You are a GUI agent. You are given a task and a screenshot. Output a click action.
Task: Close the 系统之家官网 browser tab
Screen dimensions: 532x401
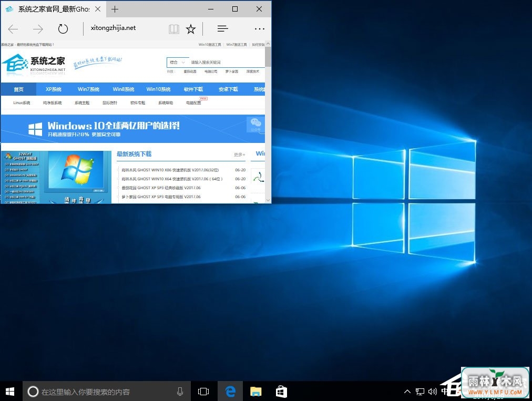[98, 9]
